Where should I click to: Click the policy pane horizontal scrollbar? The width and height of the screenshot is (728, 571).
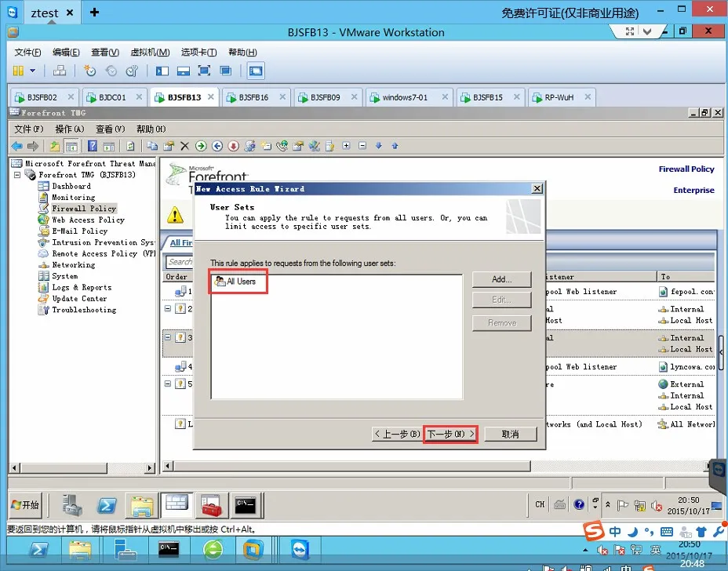(352, 466)
